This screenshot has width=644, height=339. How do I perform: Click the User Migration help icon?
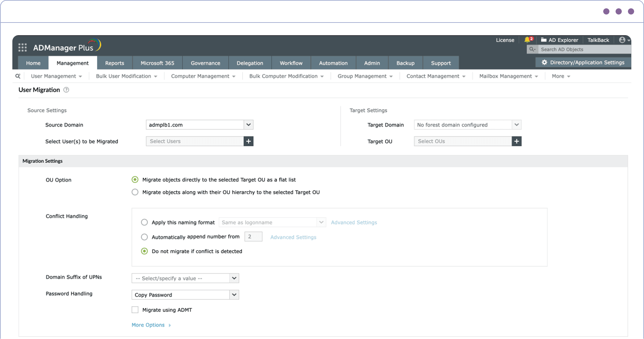pyautogui.click(x=66, y=90)
